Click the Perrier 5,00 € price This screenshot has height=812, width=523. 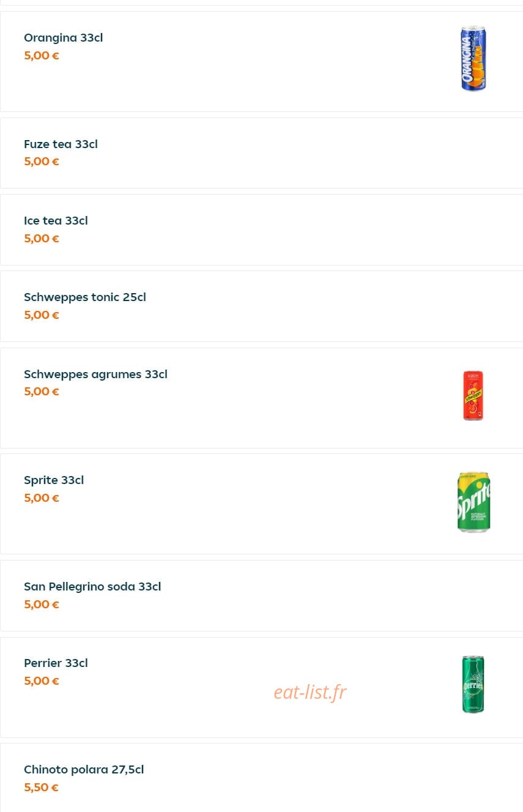click(42, 681)
